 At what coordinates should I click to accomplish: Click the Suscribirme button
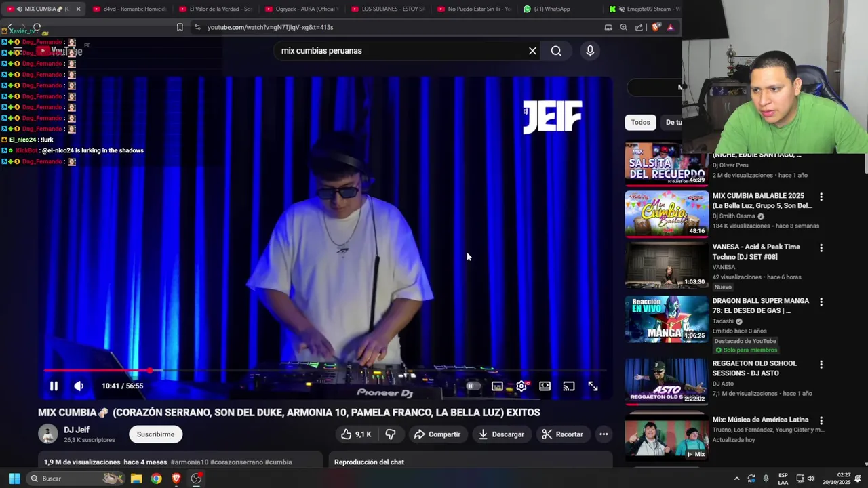156,434
